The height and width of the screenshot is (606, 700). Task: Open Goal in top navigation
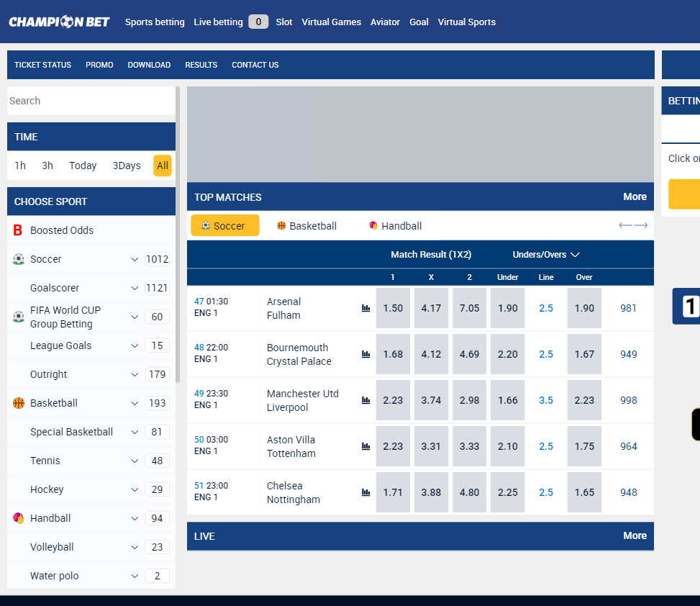coord(419,22)
